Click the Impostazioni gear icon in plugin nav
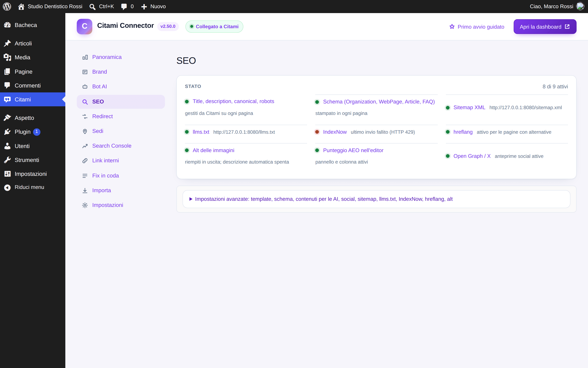The image size is (588, 368). (x=85, y=205)
